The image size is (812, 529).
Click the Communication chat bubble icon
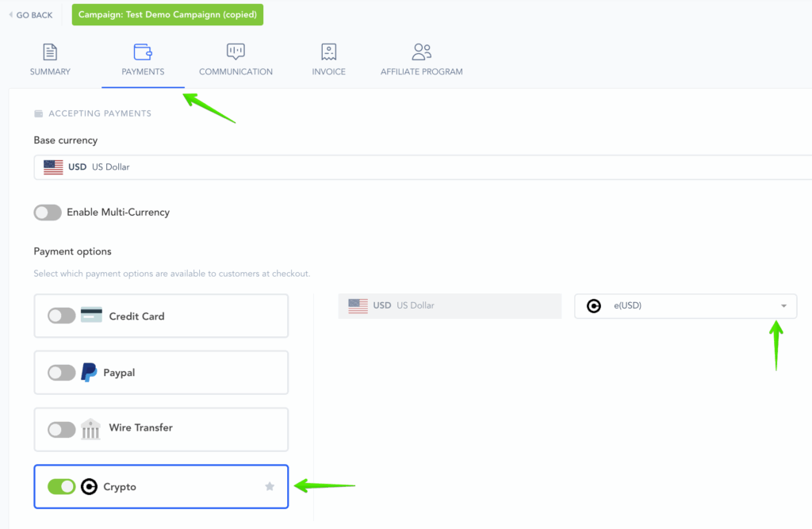click(x=236, y=52)
